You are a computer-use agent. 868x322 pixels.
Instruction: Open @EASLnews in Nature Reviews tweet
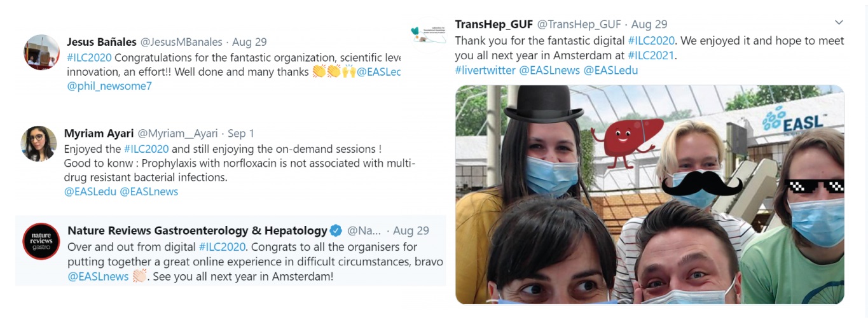(98, 277)
